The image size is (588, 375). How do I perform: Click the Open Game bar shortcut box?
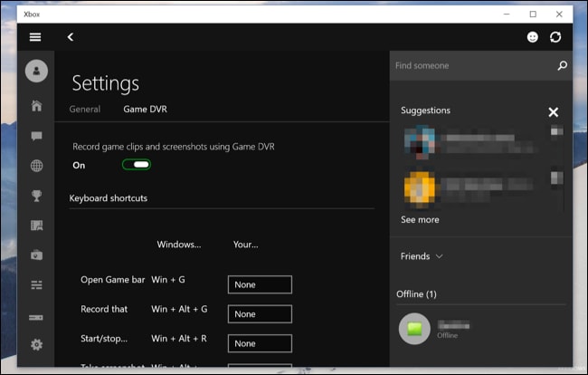[260, 284]
